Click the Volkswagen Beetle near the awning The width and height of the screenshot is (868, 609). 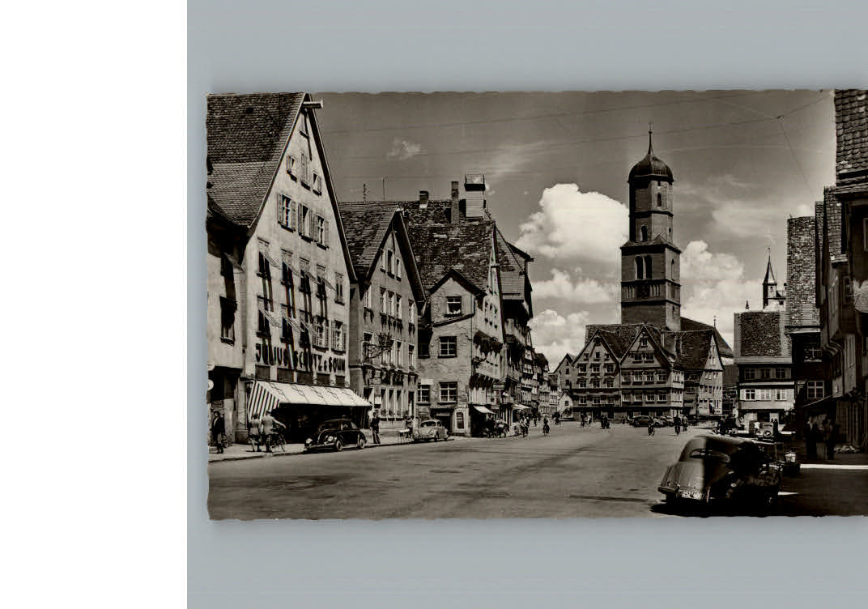tap(336, 436)
